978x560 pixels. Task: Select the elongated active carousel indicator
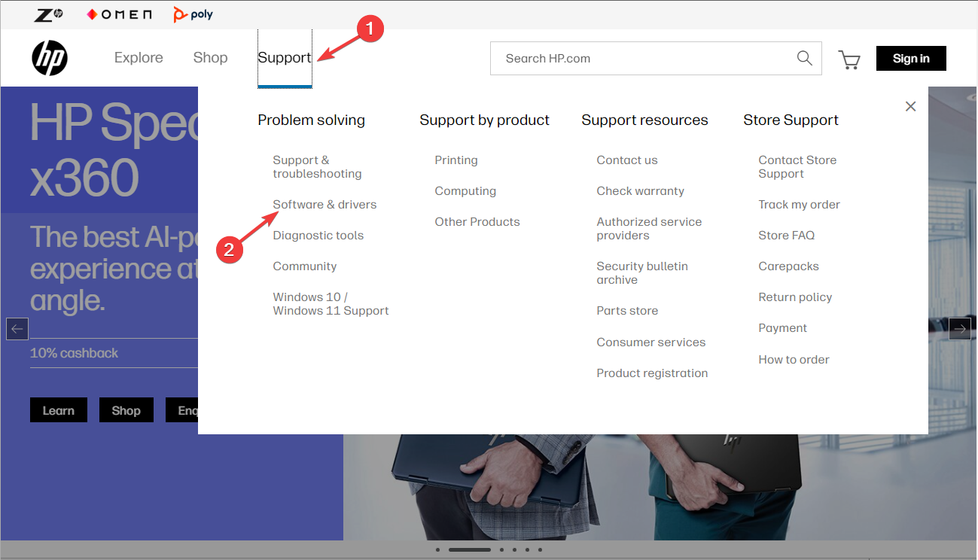469,550
